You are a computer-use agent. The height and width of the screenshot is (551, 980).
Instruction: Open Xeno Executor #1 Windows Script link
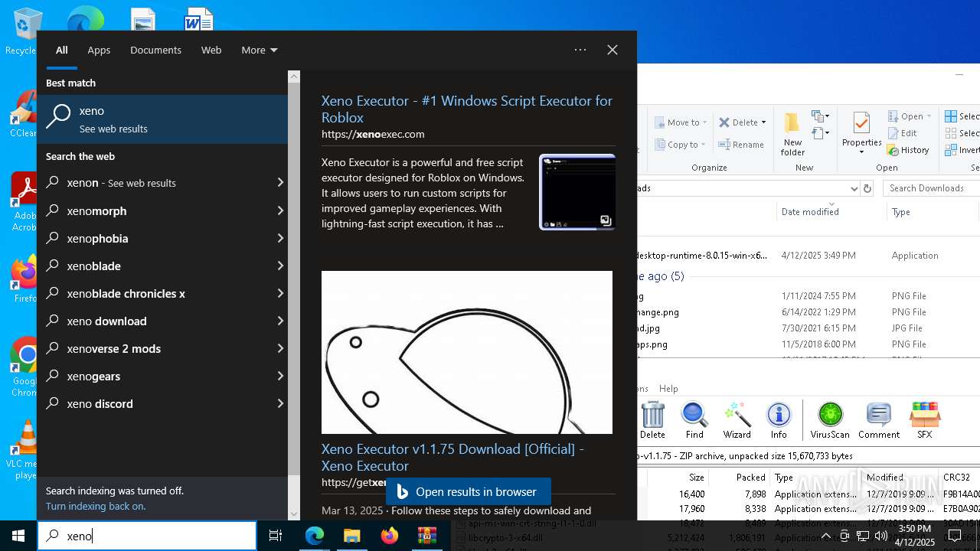(x=467, y=109)
